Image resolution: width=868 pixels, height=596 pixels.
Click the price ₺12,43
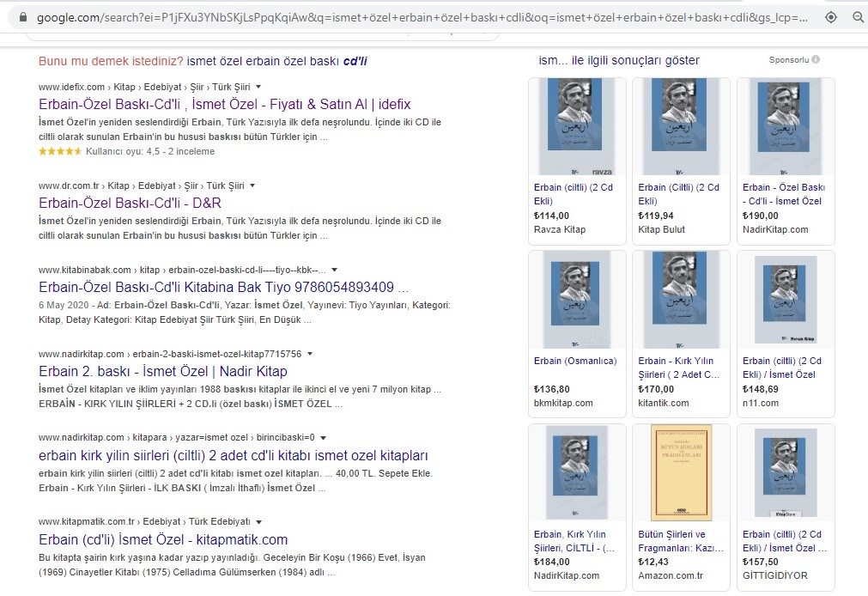tap(653, 562)
